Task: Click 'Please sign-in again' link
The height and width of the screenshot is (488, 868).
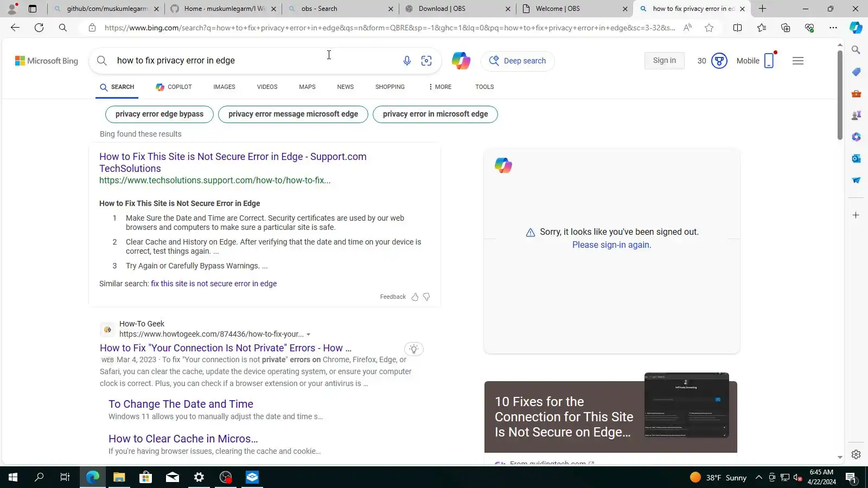Action: pos(612,245)
